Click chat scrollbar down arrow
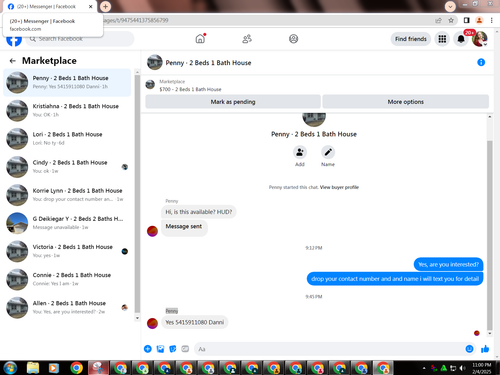 (490, 333)
